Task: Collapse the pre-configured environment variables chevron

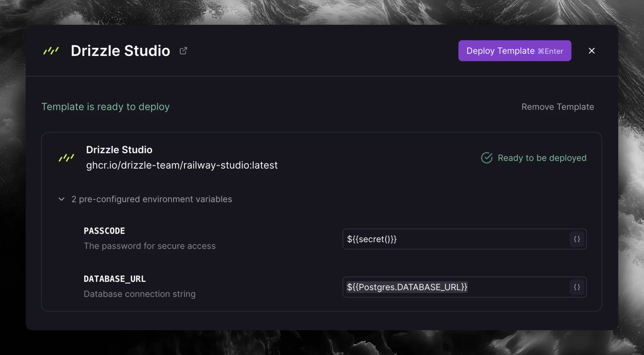Action: click(x=61, y=199)
